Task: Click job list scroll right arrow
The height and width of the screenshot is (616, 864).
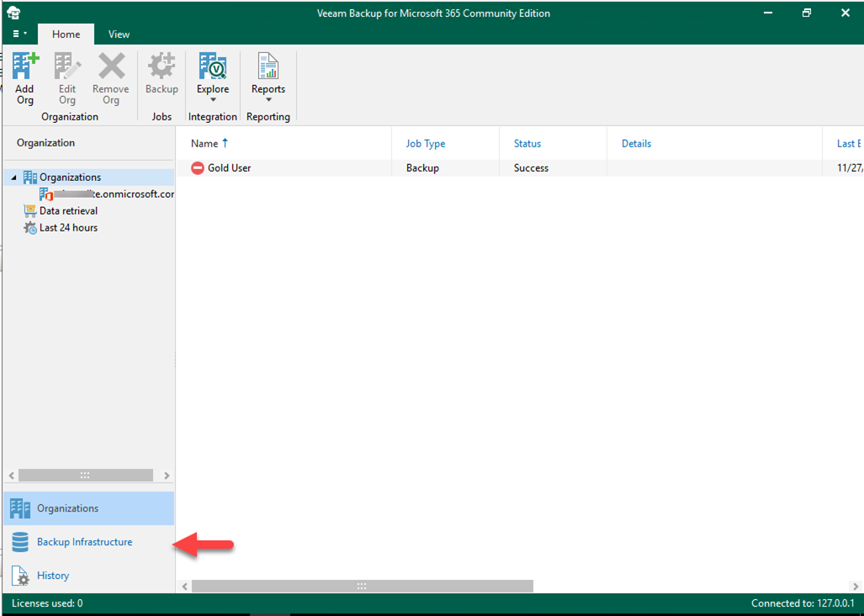Action: click(x=856, y=587)
